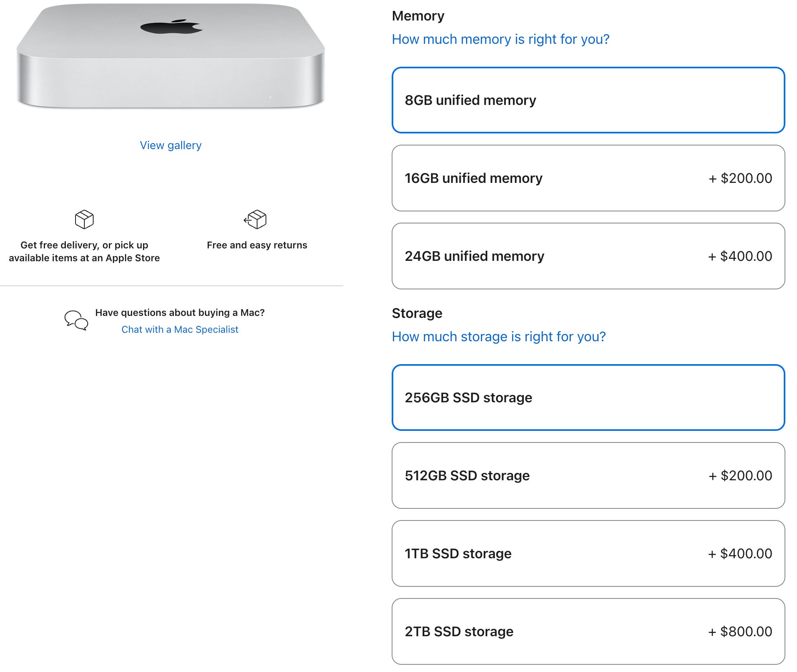Click 'Get free delivery, or pick up' text

click(x=84, y=245)
